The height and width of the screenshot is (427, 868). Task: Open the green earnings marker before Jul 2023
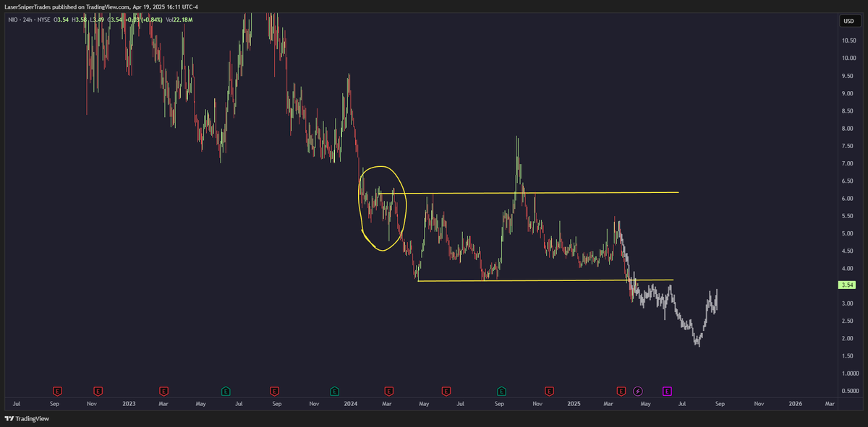click(226, 391)
